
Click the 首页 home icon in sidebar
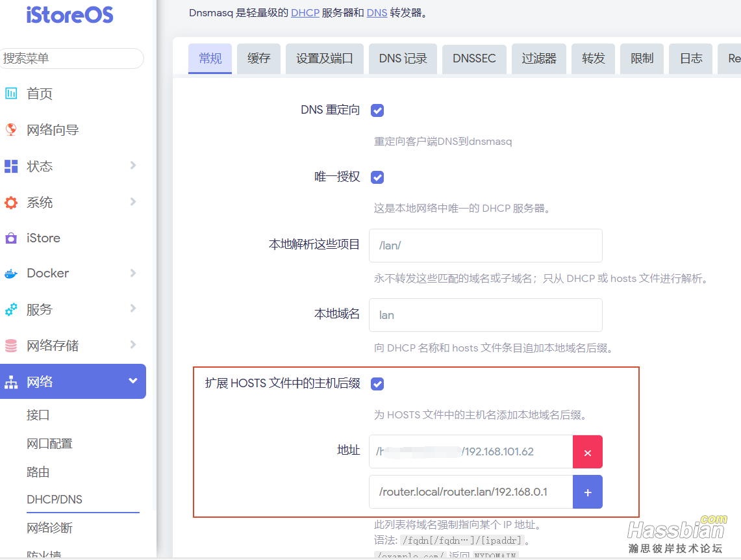click(x=11, y=93)
